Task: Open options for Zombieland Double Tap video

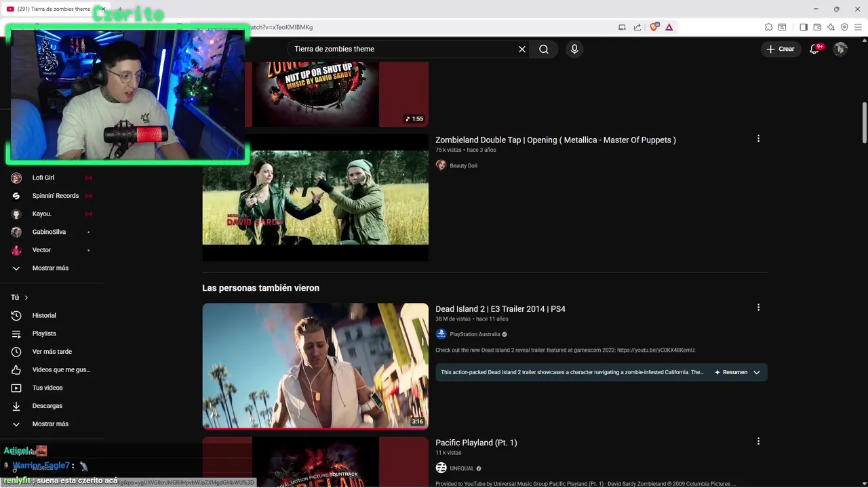Action: point(758,138)
